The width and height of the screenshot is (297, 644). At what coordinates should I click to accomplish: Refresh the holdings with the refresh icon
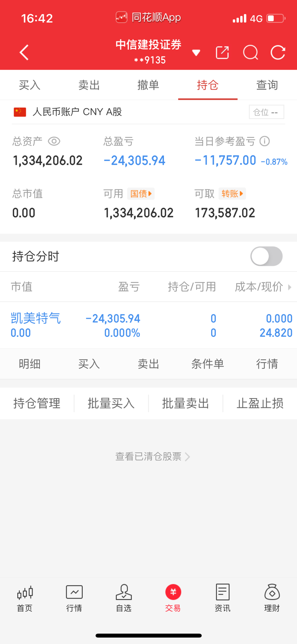pos(278,53)
